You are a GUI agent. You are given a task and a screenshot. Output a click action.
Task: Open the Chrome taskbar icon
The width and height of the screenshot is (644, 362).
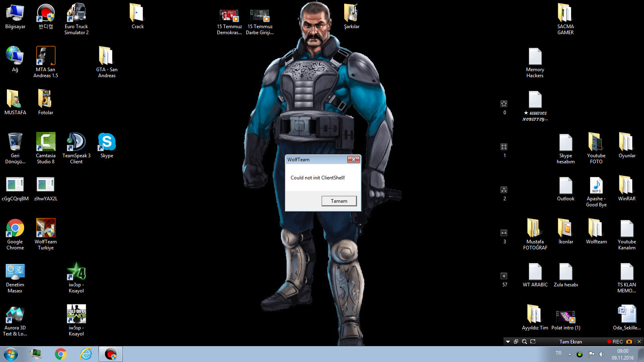click(61, 354)
